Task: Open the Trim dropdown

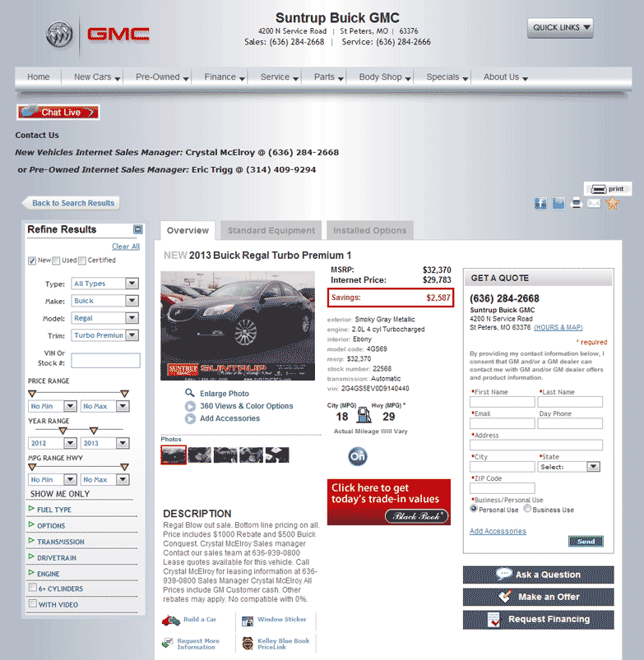Action: tap(105, 335)
